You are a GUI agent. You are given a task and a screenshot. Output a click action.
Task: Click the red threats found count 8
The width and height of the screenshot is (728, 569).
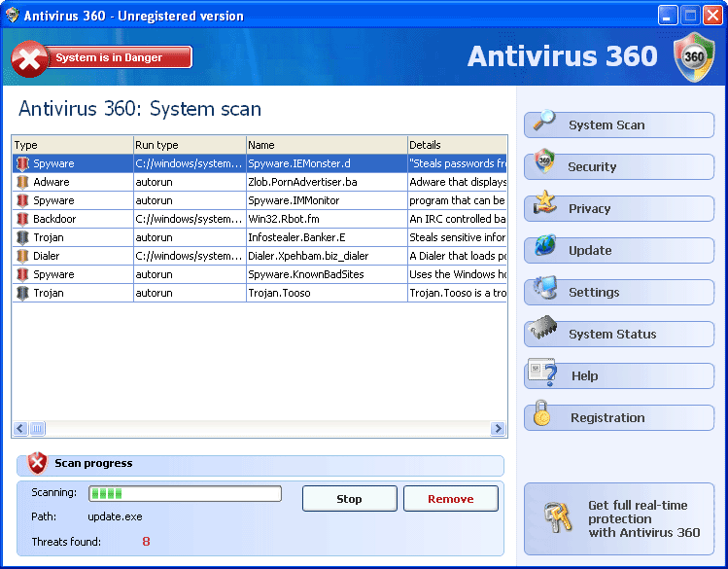[x=146, y=541]
